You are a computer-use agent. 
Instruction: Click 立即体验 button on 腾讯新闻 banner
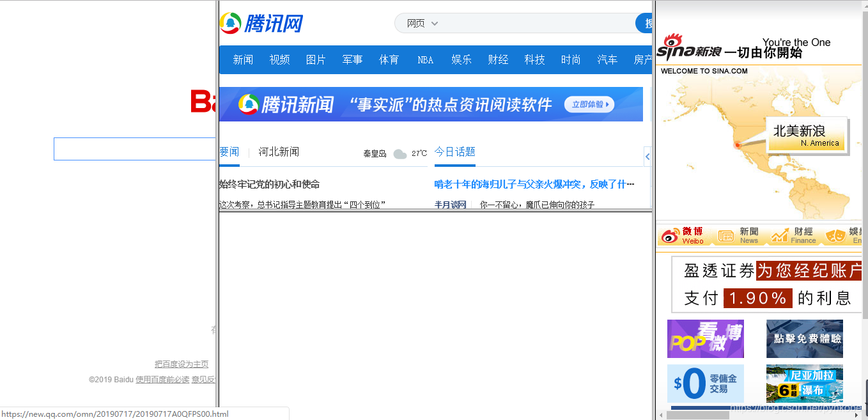pyautogui.click(x=589, y=104)
